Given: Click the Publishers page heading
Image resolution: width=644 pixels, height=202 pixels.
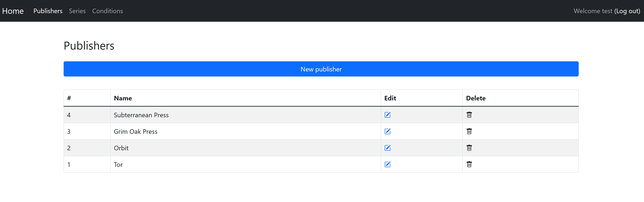Looking at the screenshot, I should (89, 46).
